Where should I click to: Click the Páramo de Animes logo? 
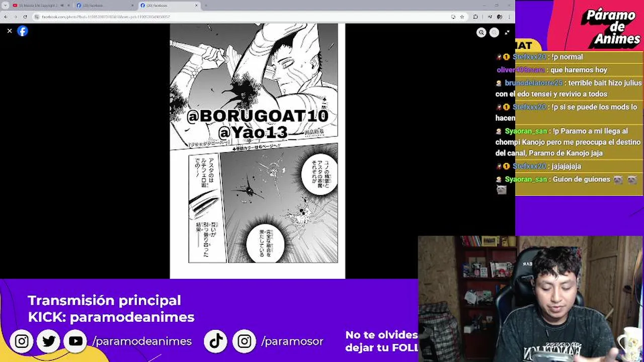(x=610, y=28)
